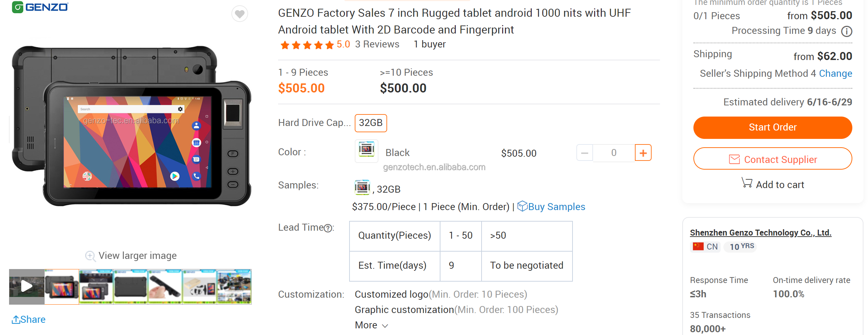Click the Lead Time help question icon

[x=328, y=228]
